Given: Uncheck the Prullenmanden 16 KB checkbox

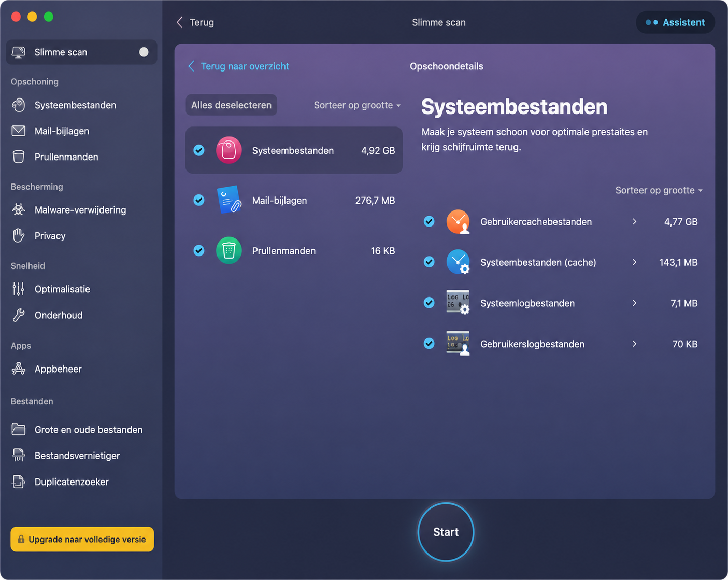Looking at the screenshot, I should tap(199, 250).
